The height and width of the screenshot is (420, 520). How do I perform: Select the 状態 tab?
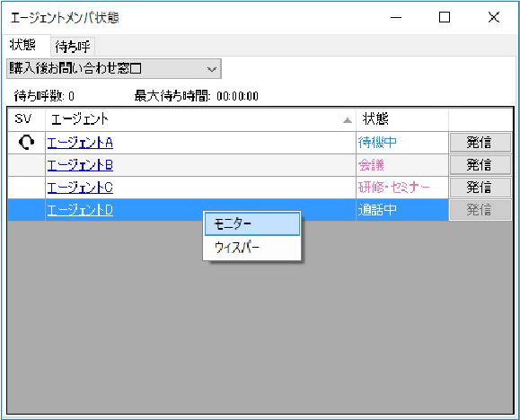point(22,44)
